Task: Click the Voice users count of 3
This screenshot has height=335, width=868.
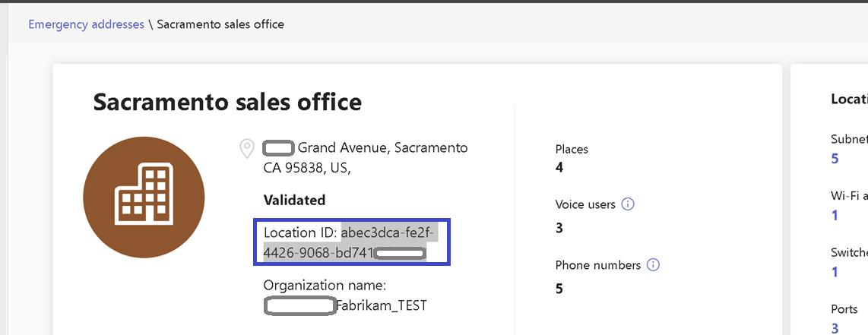Action: click(x=559, y=228)
